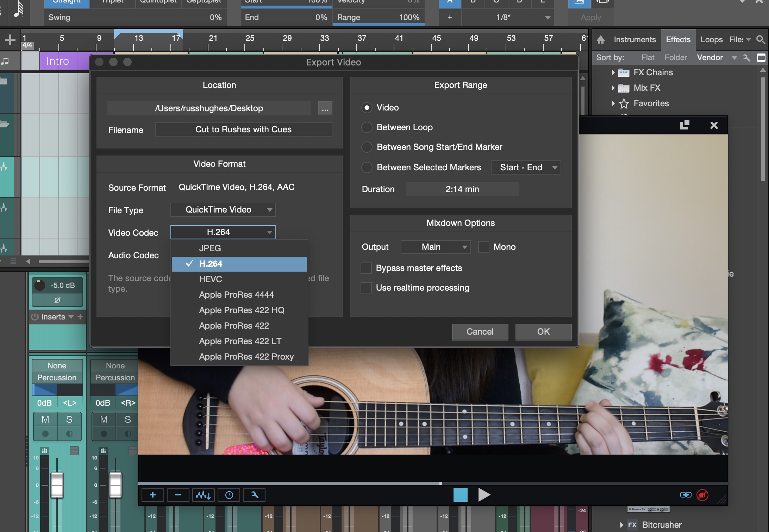Open the browser home icon
Viewport: 769px width, 532px height.
(601, 40)
